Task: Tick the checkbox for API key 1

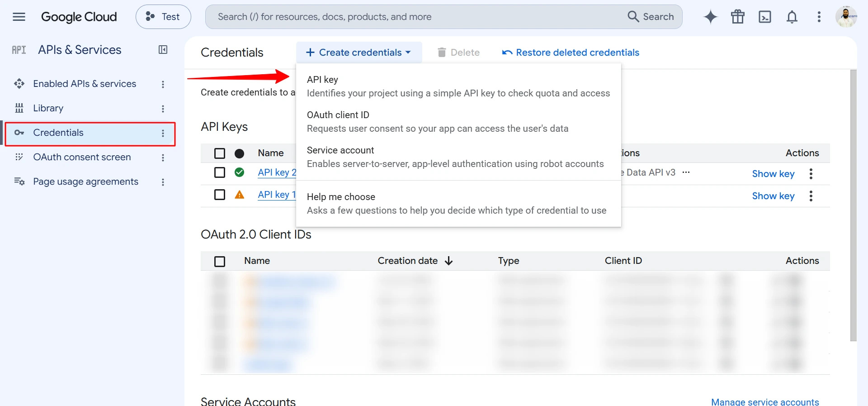Action: 220,195
